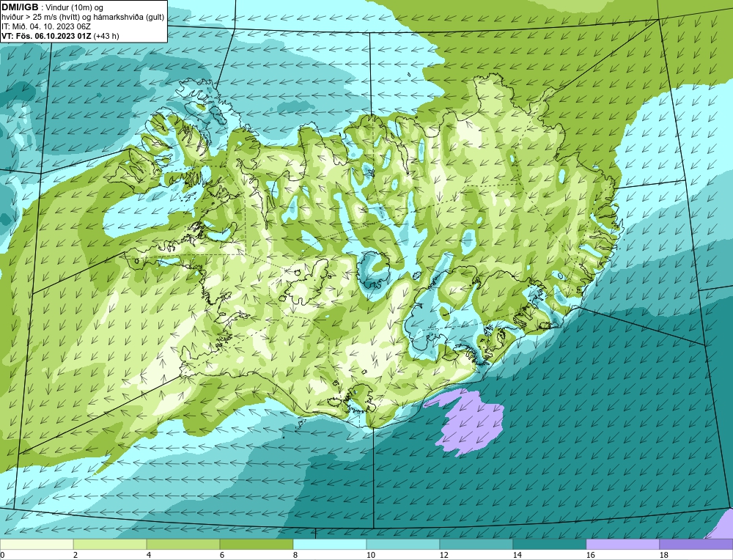
Task: Choose the medium cyan 10–12 m/s legend swatch
Action: click(403, 544)
